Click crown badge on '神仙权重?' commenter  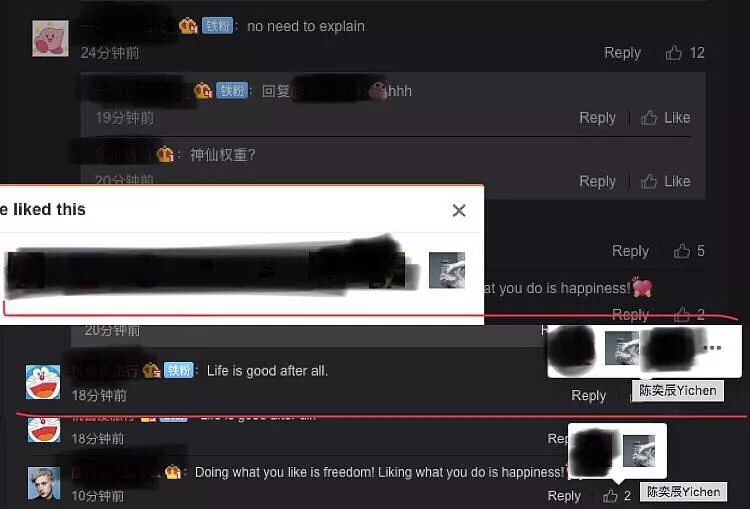coord(165,154)
